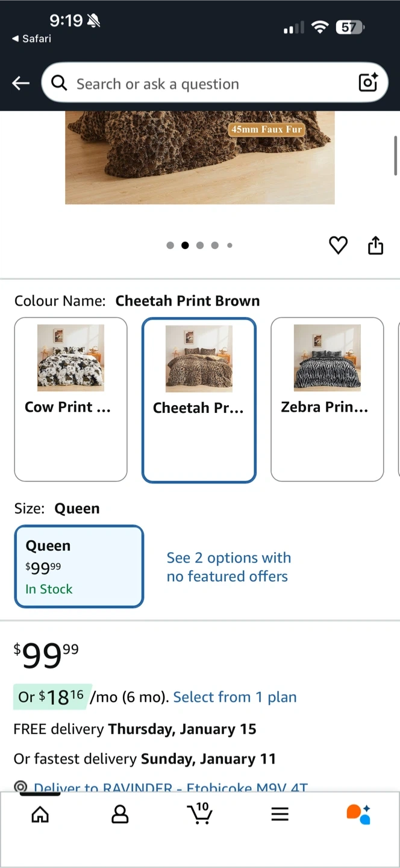Go to Home tab icon
This screenshot has height=868, width=400.
pos(40,814)
